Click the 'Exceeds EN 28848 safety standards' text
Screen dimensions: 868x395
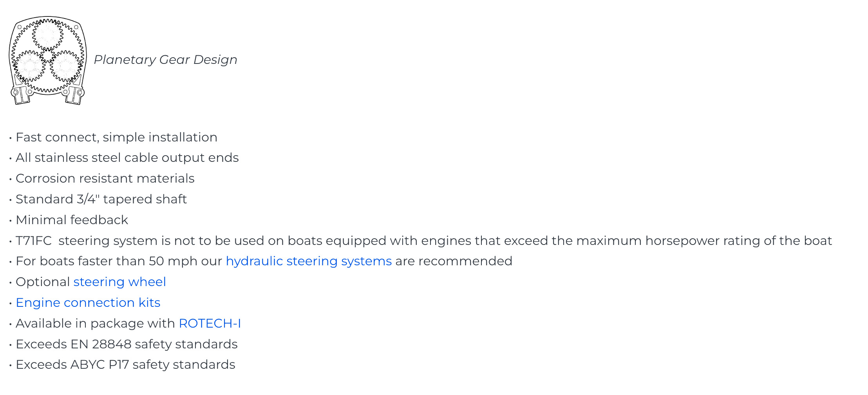[x=127, y=344]
